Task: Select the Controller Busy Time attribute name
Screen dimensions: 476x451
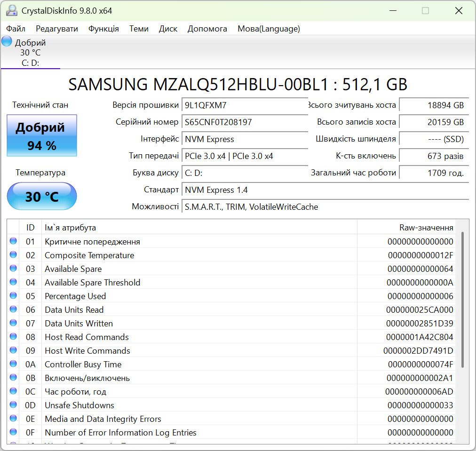Action: pyautogui.click(x=83, y=365)
